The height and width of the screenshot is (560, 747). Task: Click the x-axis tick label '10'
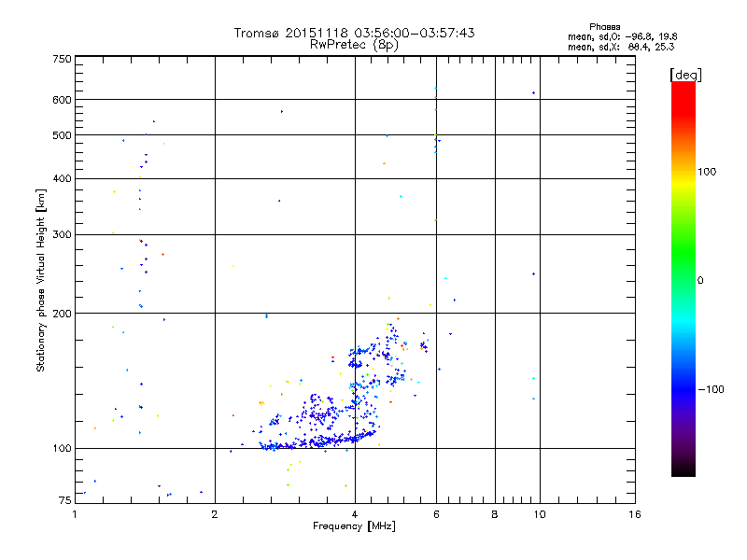540,514
